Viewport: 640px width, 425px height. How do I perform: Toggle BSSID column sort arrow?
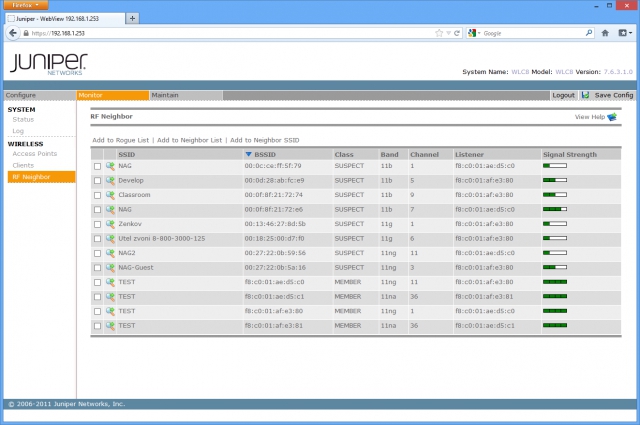(x=248, y=154)
